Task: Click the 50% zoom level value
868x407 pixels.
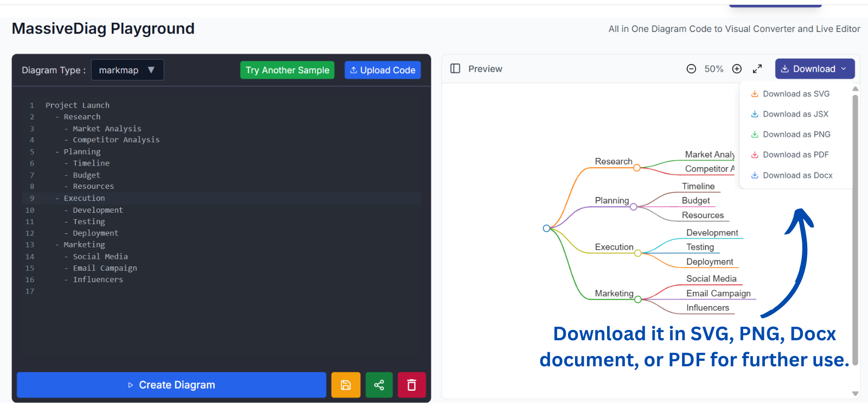Action: tap(714, 69)
